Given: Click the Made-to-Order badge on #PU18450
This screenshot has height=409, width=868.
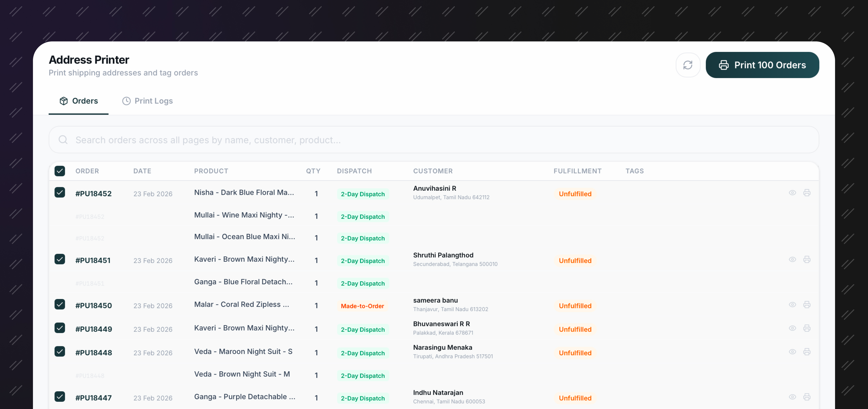Looking at the screenshot, I should tap(362, 306).
